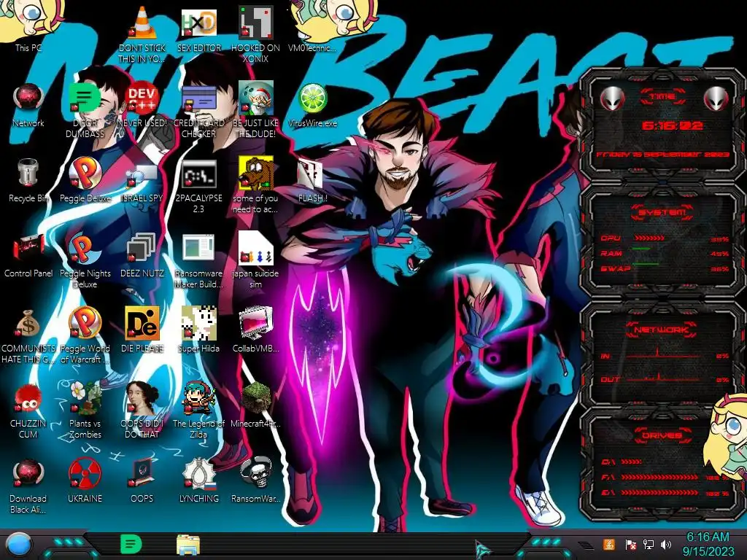Open the CollabVMB... monitor icon

coord(255,330)
